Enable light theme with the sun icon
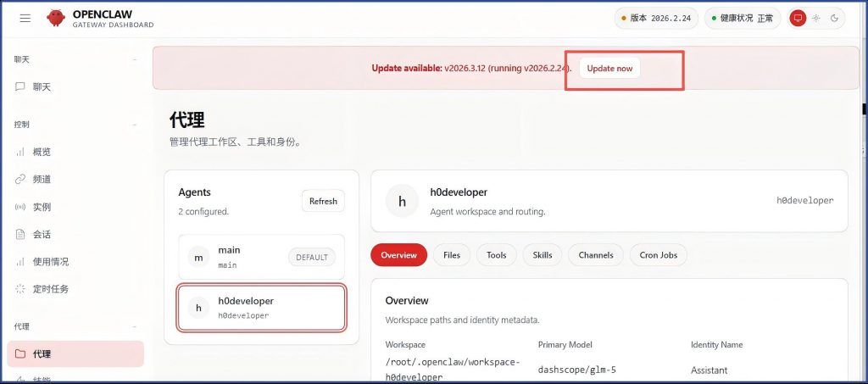 (x=815, y=18)
